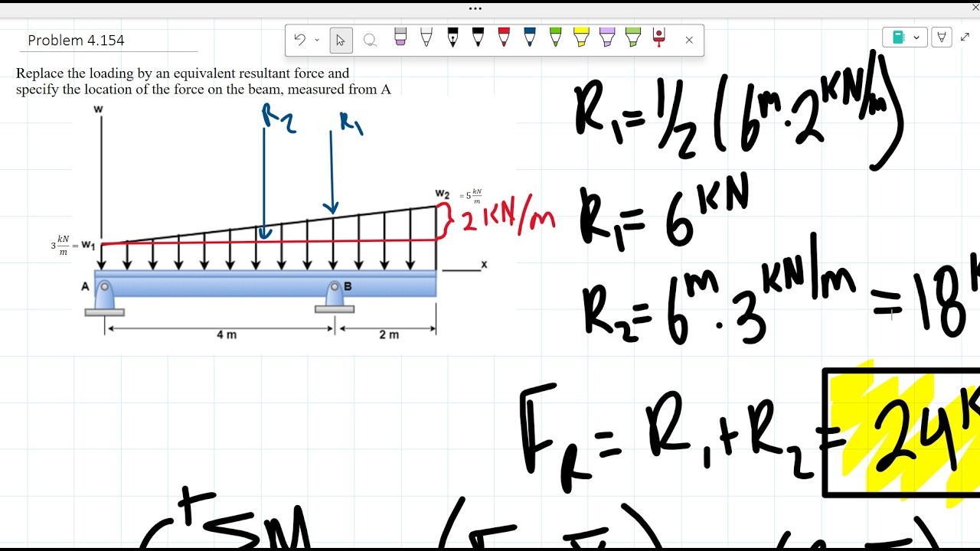Screen dimensions: 980x551
Task: Choose the light green highlighter
Action: [633, 37]
